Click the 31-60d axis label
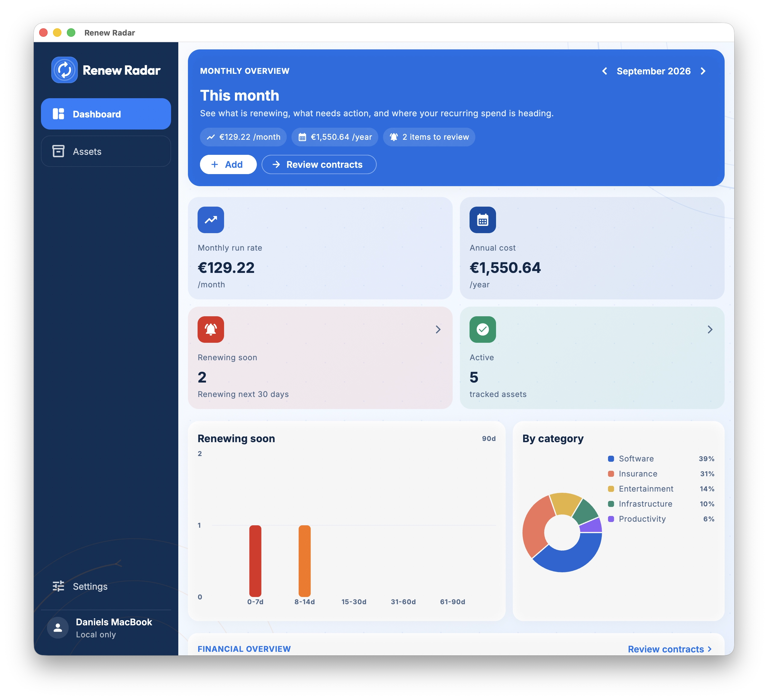This screenshot has width=768, height=700. tap(404, 602)
